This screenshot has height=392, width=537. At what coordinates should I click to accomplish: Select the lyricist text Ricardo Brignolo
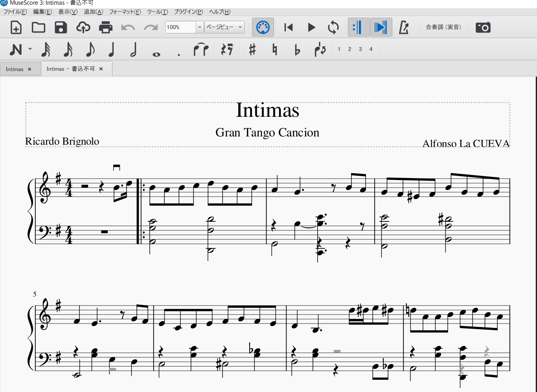pyautogui.click(x=62, y=141)
